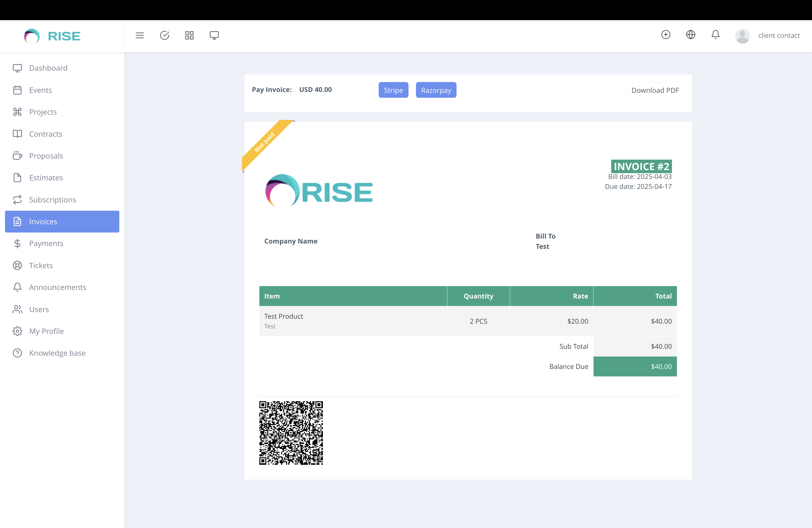Pay the invoice with Razorpay
This screenshot has height=528, width=812.
[x=436, y=90]
